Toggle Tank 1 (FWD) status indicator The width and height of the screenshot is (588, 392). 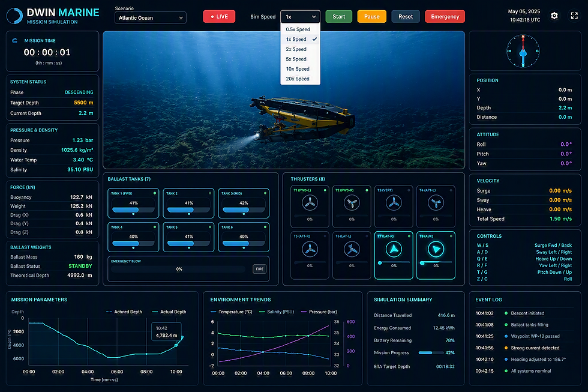pyautogui.click(x=155, y=193)
